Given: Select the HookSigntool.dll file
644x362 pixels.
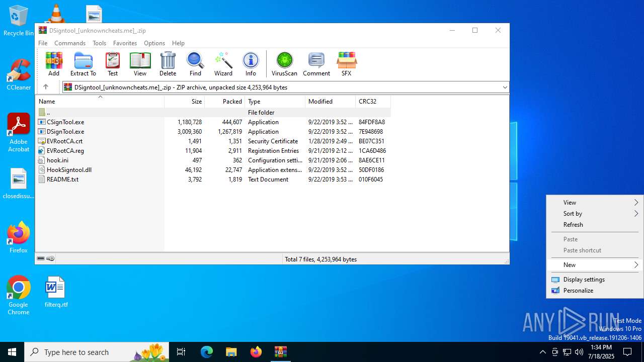Looking at the screenshot, I should click(69, 170).
